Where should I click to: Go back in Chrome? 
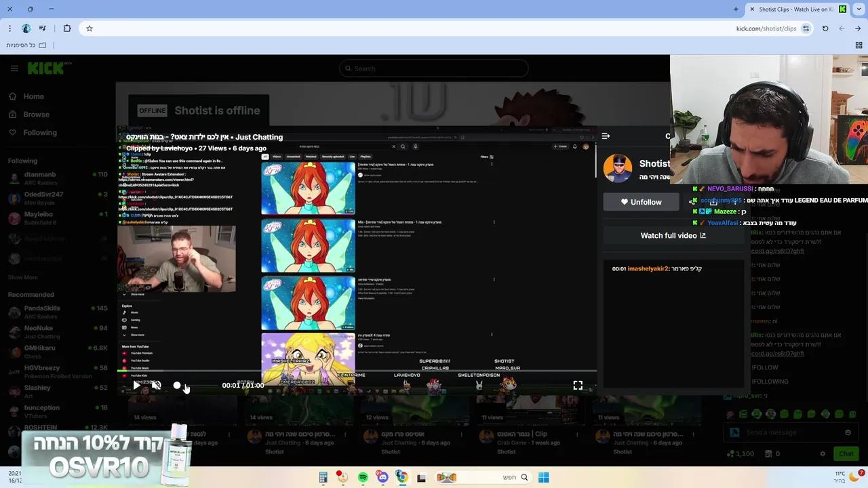pyautogui.click(x=858, y=28)
